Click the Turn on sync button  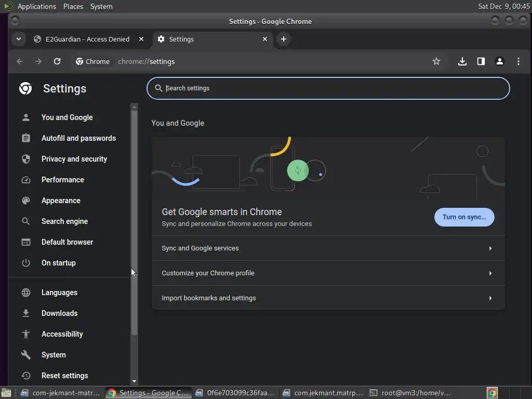pos(464,217)
